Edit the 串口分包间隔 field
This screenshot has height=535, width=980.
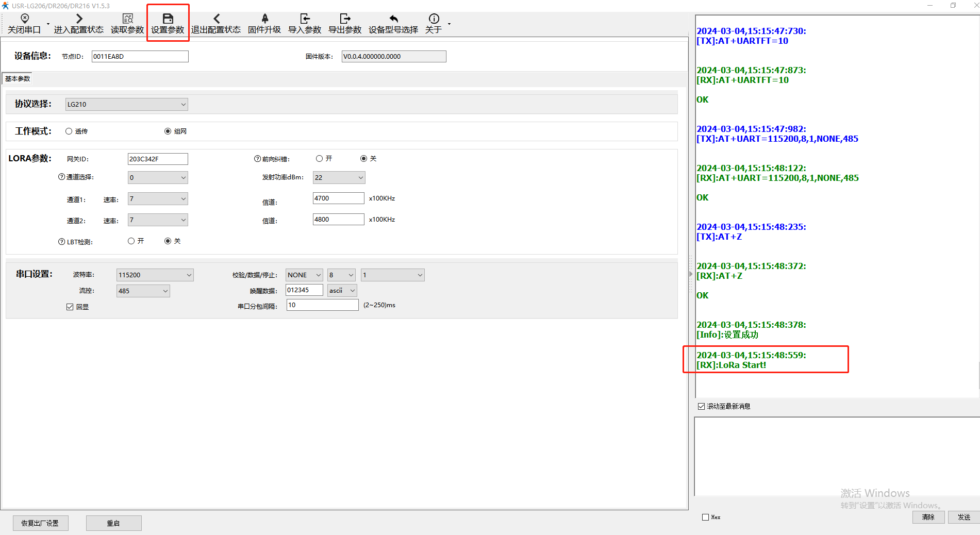click(x=323, y=305)
